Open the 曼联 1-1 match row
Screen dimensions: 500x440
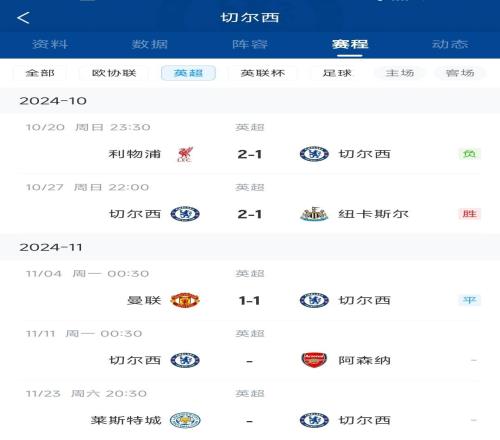250,291
